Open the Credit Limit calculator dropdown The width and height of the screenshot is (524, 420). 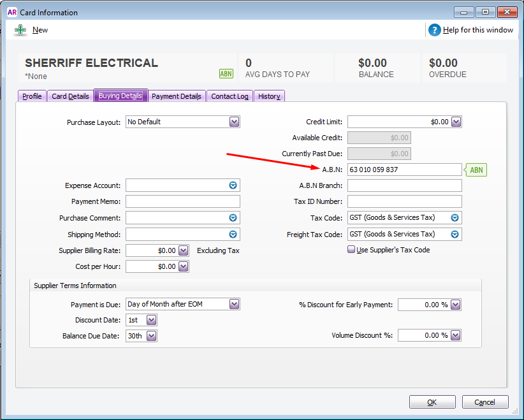(456, 122)
